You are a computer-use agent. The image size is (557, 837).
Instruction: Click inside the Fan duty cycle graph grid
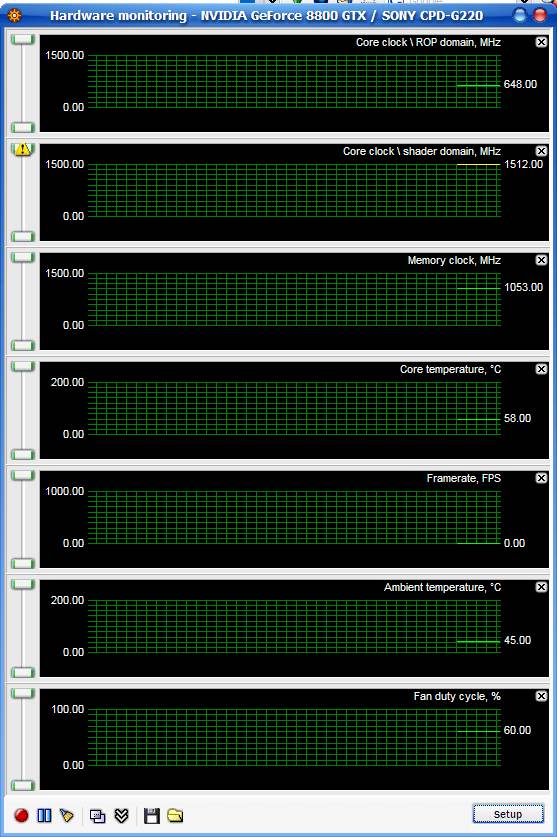point(294,737)
